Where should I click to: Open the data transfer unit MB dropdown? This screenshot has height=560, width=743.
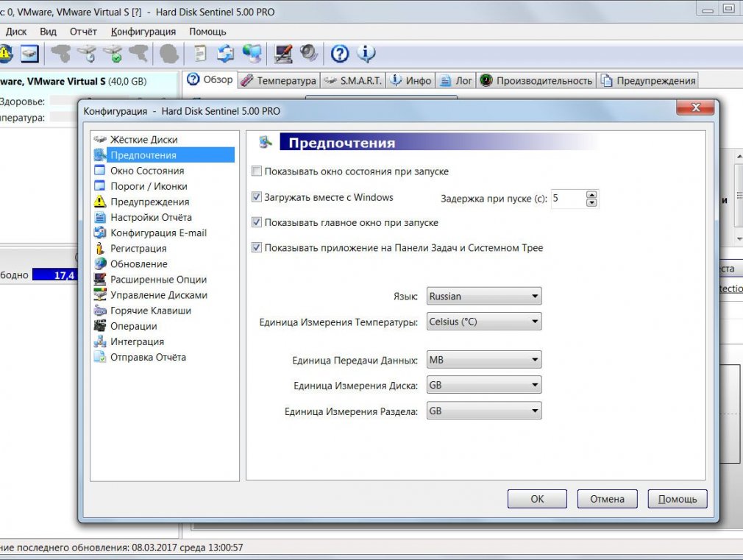click(x=484, y=360)
